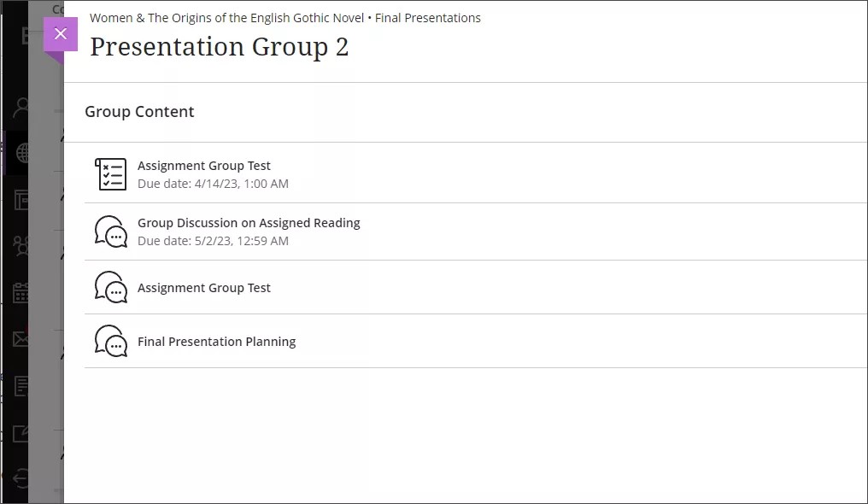The image size is (868, 504).
Task: Open Final Presentation Planning
Action: pyautogui.click(x=216, y=341)
